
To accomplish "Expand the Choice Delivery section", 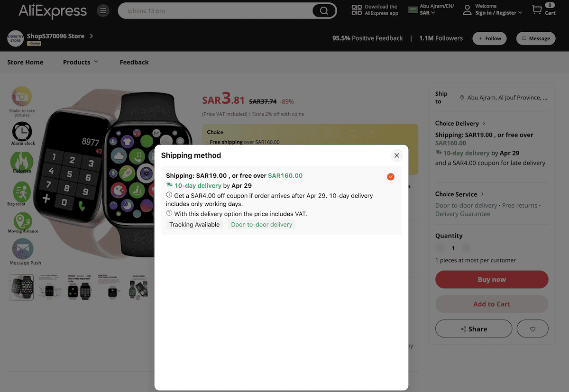I will (460, 123).
